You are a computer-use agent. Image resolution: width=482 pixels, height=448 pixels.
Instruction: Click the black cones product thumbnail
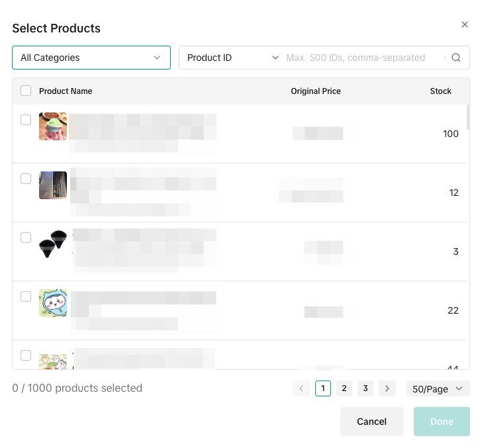point(53,244)
